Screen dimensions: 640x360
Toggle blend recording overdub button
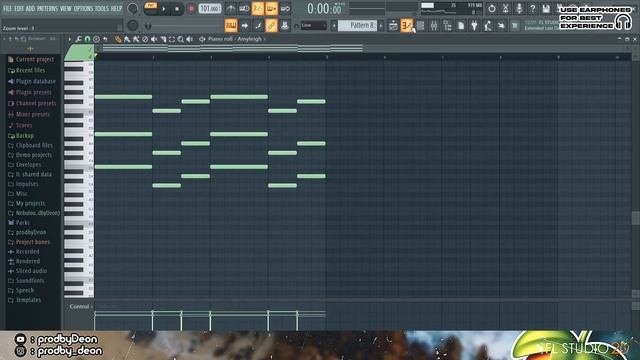click(x=271, y=8)
